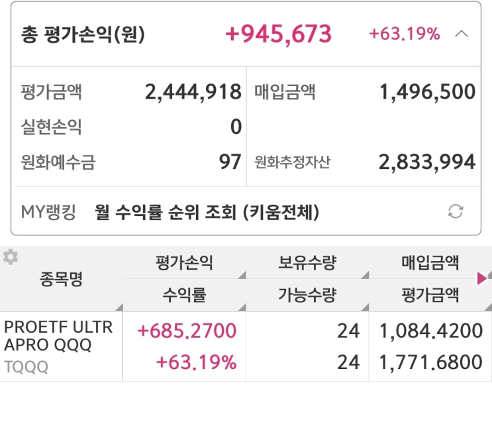Viewport: 492px width, 448px height.
Task: Tap the 원화예수금 deposit amount 97
Action: [230, 162]
